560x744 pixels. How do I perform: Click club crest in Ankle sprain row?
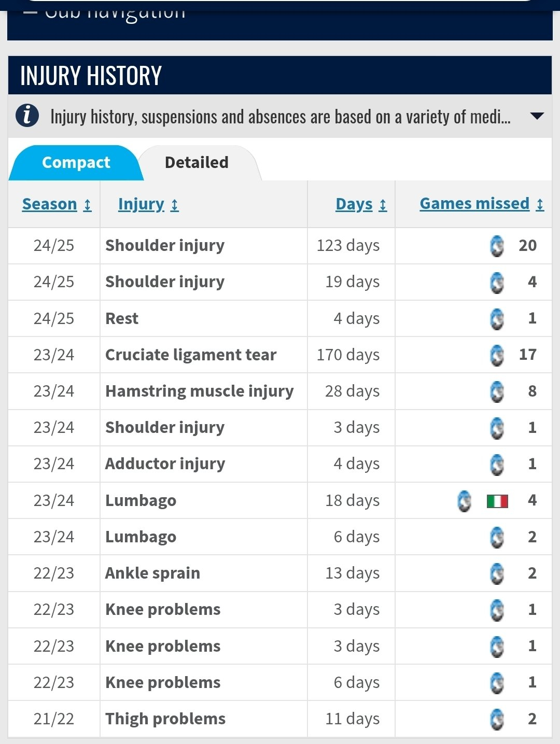497,573
